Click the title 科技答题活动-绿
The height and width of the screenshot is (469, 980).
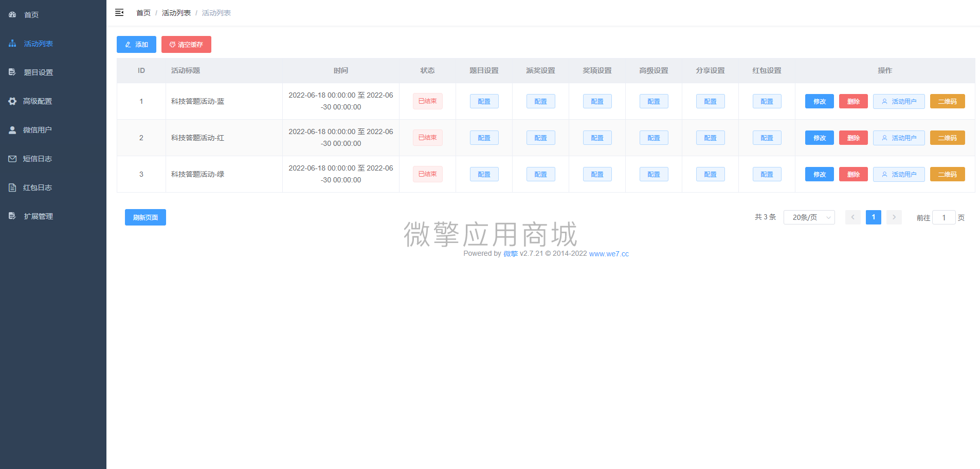[197, 174]
